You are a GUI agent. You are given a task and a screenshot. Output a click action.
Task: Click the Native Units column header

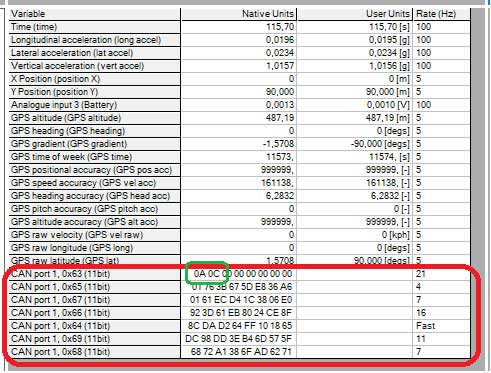coord(239,14)
